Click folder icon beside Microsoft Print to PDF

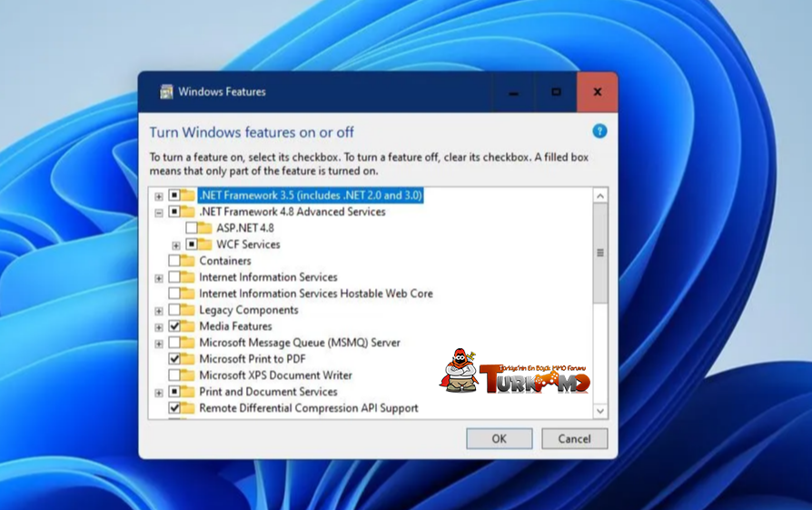click(187, 359)
